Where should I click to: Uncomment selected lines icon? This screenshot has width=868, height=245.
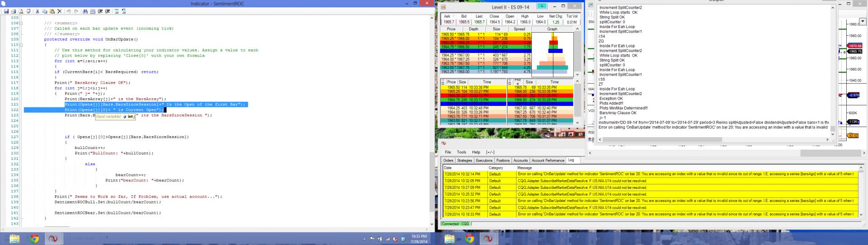[x=107, y=11]
